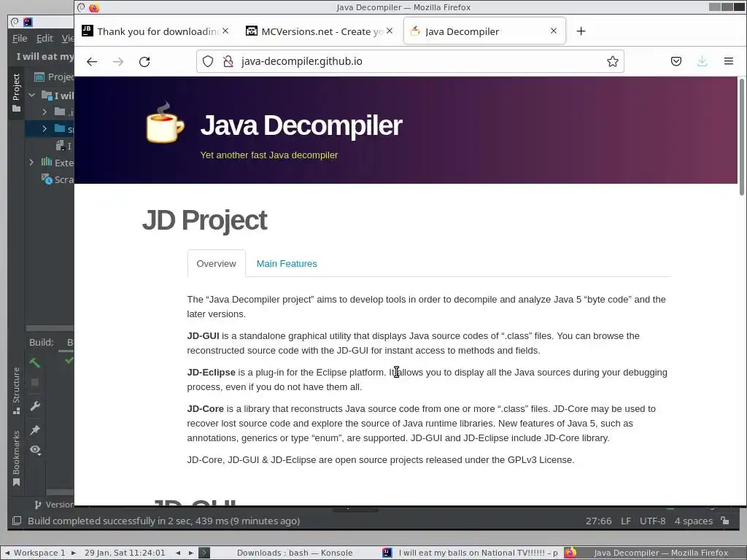The image size is (747, 560).
Task: Click Workspace 1 label in taskbar pager
Action: click(39, 553)
